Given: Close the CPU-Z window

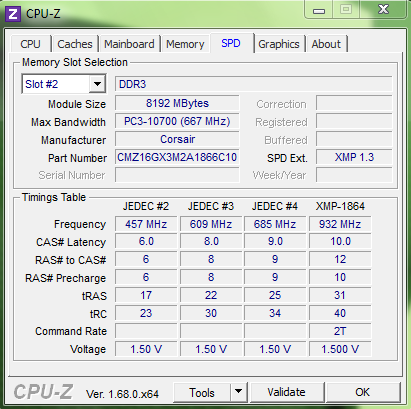Looking at the screenshot, I should click(383, 9).
